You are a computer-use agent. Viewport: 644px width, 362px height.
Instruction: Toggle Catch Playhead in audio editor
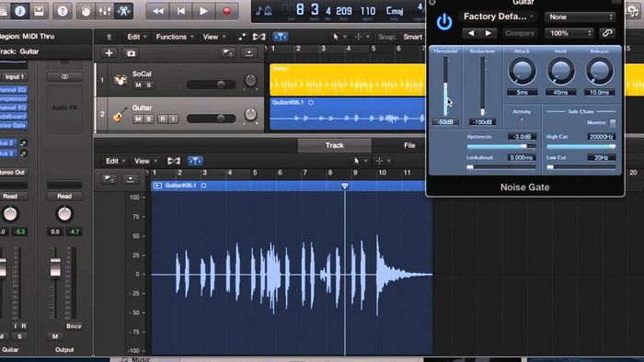point(195,161)
